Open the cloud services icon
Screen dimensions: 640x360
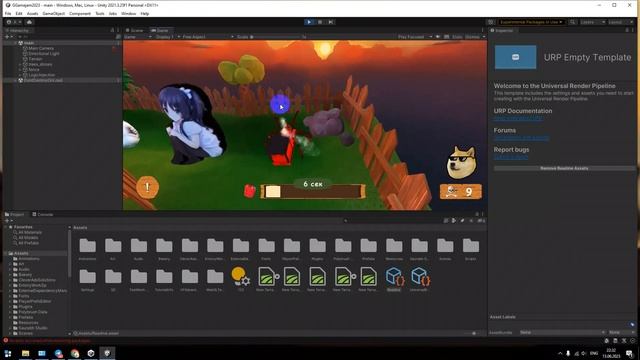[x=29, y=22]
